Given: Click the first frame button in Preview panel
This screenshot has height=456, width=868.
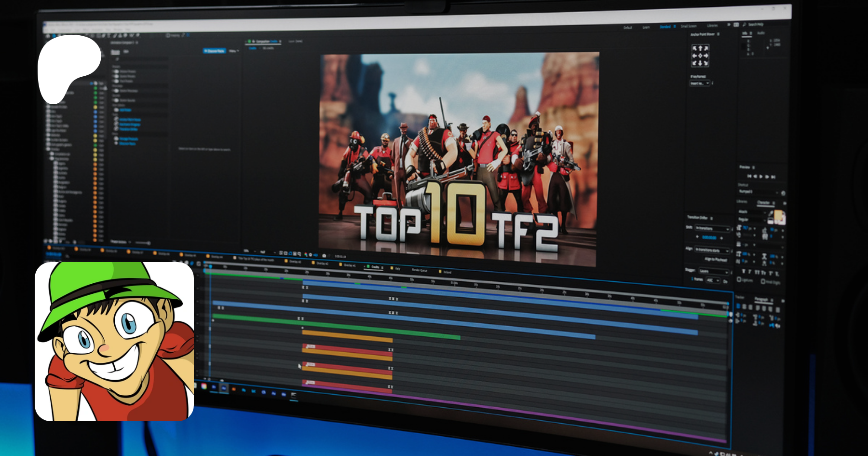Looking at the screenshot, I should tap(749, 177).
